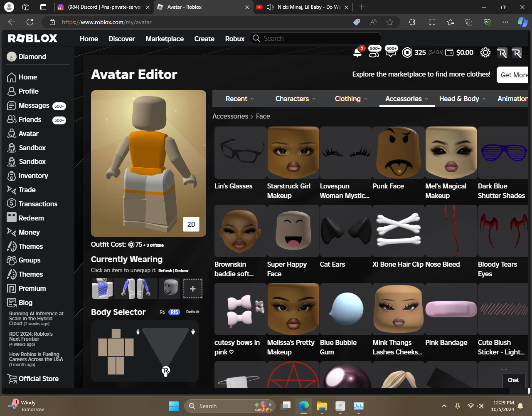Toggle avatar preview to 2D
The image size is (532, 416).
point(191,224)
